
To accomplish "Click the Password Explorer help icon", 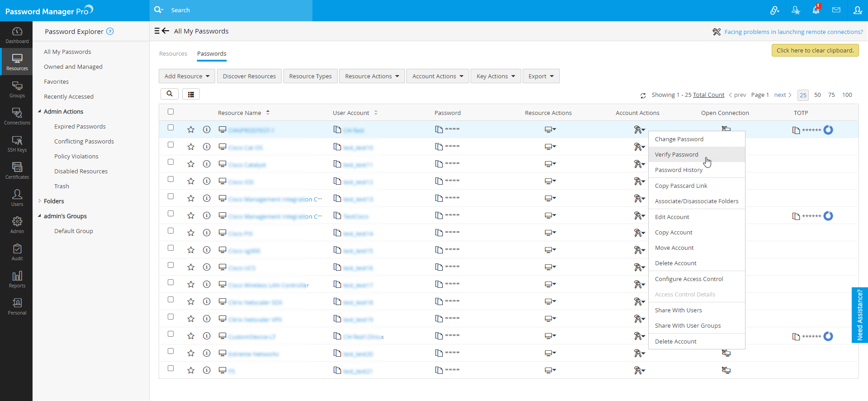I will pos(110,31).
